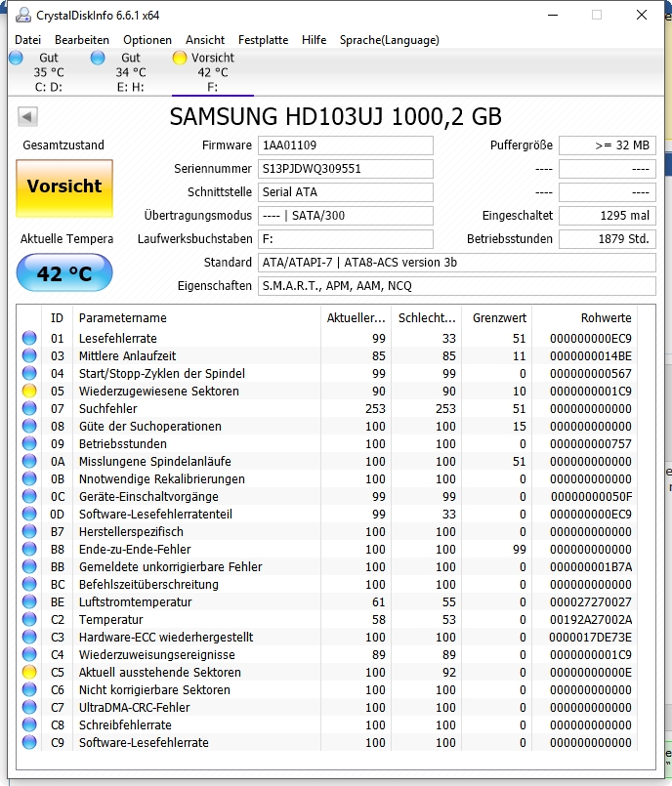Click the blue status dot for Suchfehler

click(x=29, y=408)
